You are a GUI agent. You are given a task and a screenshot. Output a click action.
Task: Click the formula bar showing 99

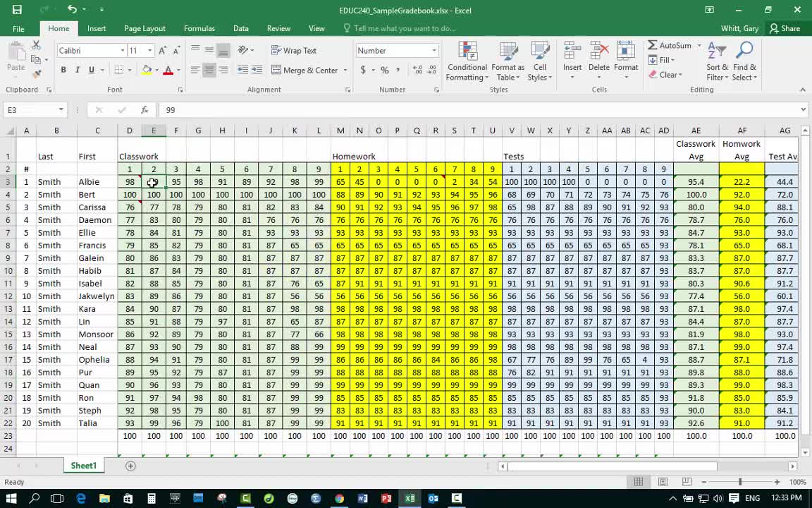(479, 110)
